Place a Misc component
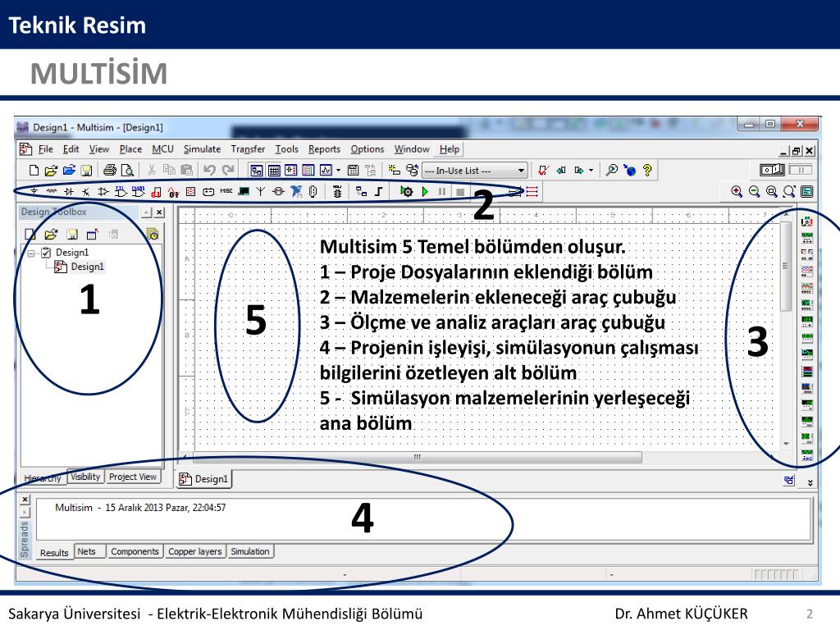This screenshot has width=840, height=630. 226,190
